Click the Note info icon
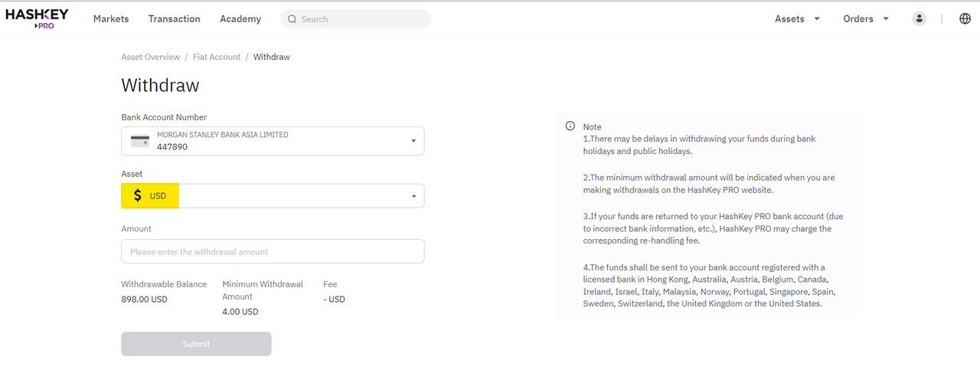 click(570, 126)
